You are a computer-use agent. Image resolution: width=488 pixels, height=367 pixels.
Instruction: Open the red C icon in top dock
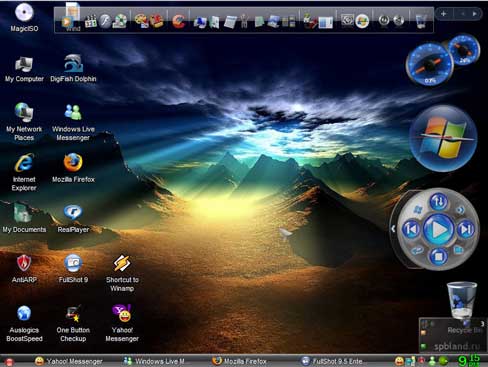click(179, 21)
